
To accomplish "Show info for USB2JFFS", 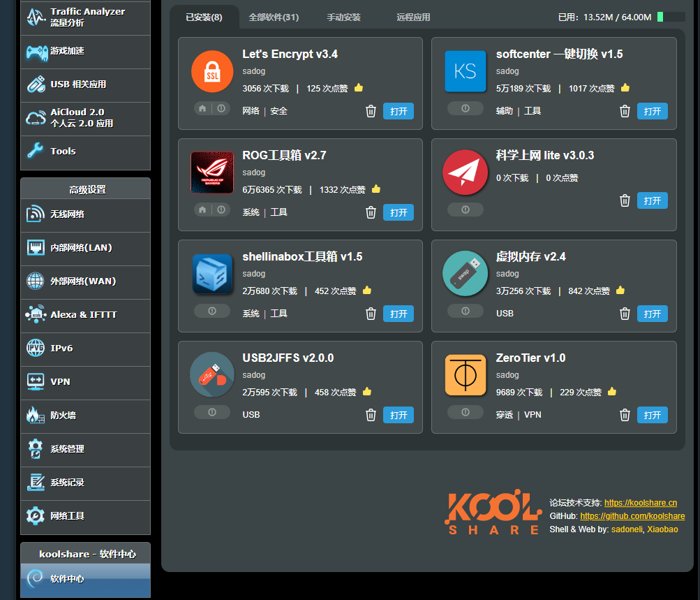I will coord(212,412).
